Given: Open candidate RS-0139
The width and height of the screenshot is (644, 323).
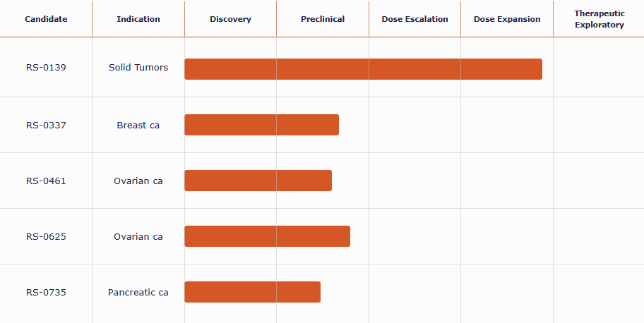Looking at the screenshot, I should [x=46, y=68].
